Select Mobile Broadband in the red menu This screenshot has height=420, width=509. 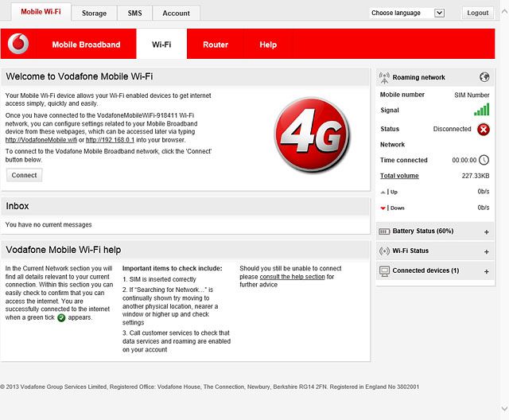[86, 45]
